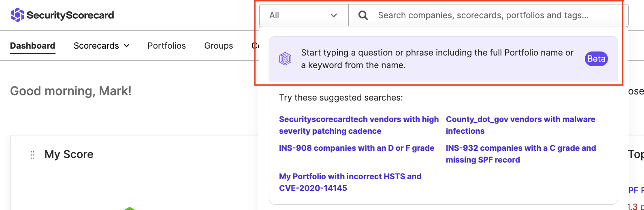Grab the My Score drag handle
Viewport: 644px width, 210px height.
(x=32, y=155)
